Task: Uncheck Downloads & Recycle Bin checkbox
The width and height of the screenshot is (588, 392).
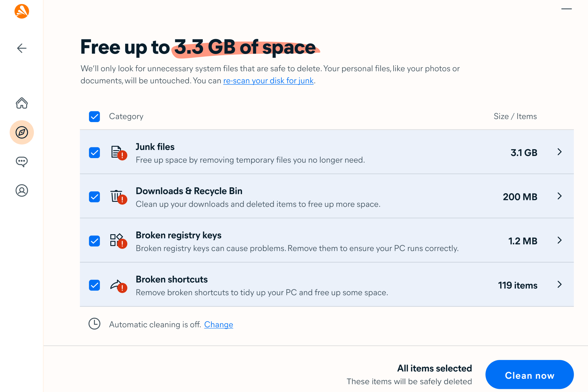Action: click(x=94, y=197)
